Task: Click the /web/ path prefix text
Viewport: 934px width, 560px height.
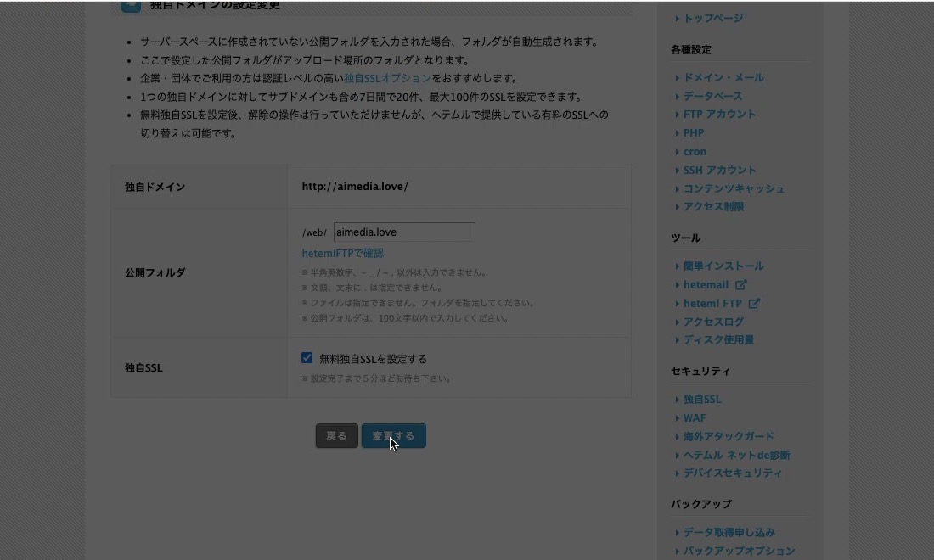Action: [x=314, y=232]
